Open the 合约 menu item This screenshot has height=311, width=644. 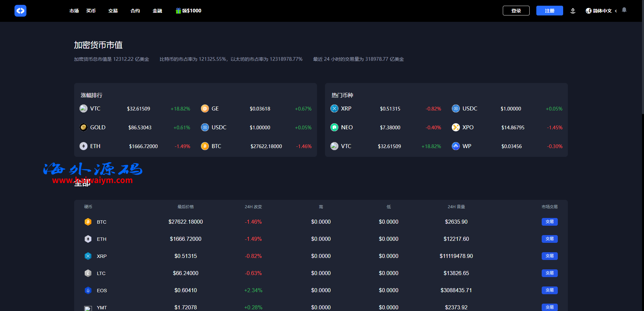point(135,11)
